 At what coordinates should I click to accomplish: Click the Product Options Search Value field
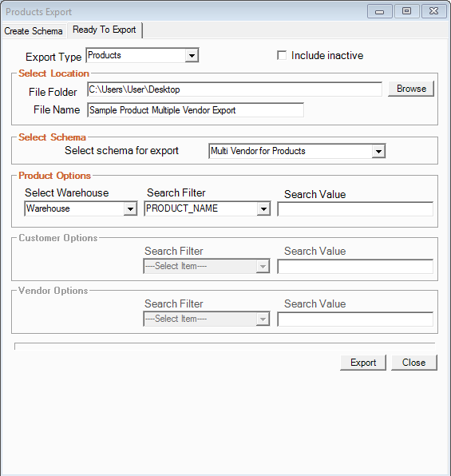click(355, 209)
